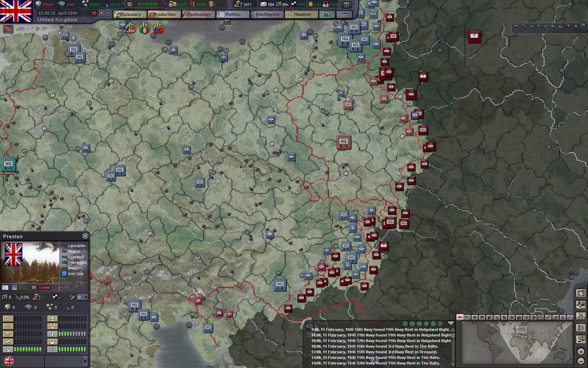Image resolution: width=588 pixels, height=368 pixels.
Task: Pause the game with the red pause button
Action: pyautogui.click(x=94, y=13)
